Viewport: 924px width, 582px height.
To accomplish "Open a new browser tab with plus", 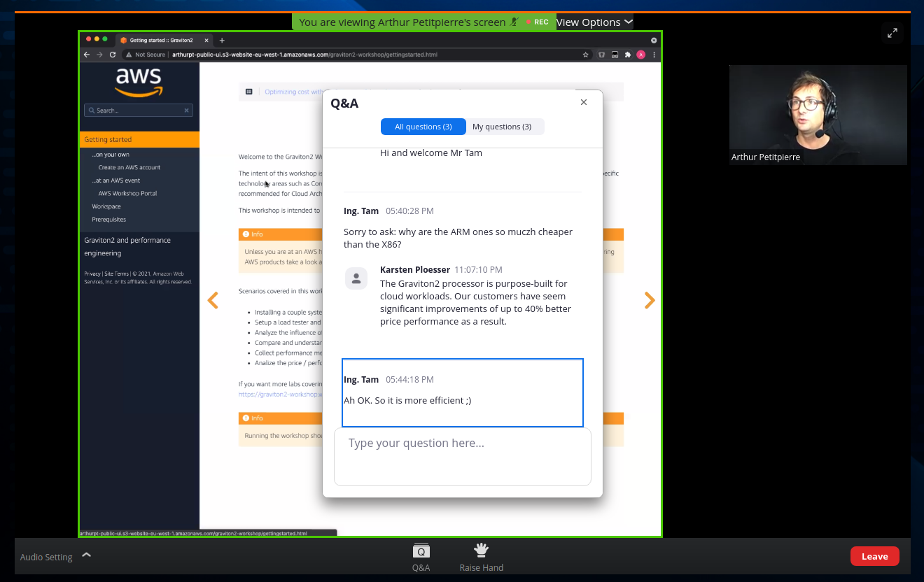I will coord(222,41).
